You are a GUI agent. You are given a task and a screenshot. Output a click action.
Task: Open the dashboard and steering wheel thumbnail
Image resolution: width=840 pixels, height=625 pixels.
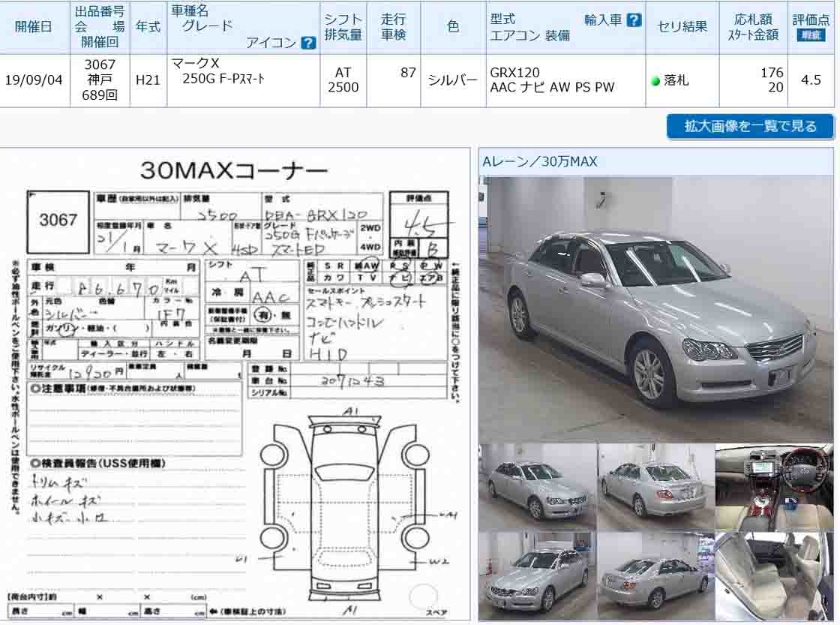point(774,487)
